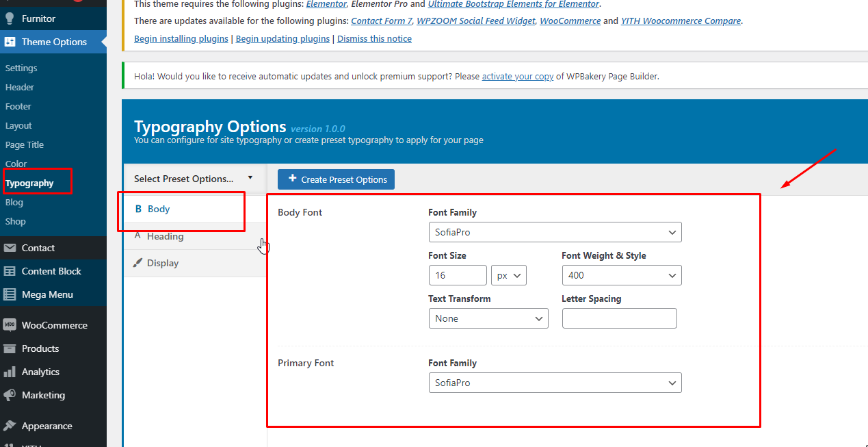Image resolution: width=868 pixels, height=447 pixels.
Task: Click the Furnitor lightbulb icon
Action: (10, 18)
